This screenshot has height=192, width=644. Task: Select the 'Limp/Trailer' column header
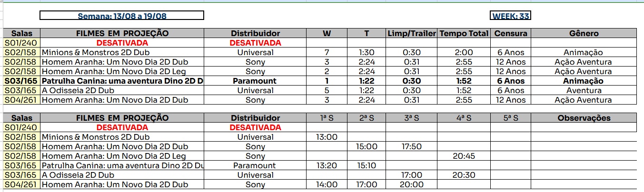tap(412, 33)
